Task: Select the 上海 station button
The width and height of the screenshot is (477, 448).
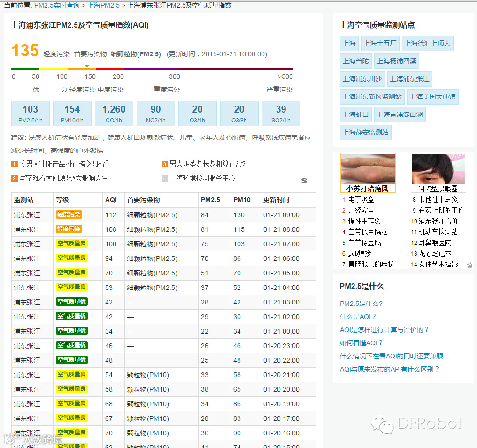Action: (x=349, y=44)
